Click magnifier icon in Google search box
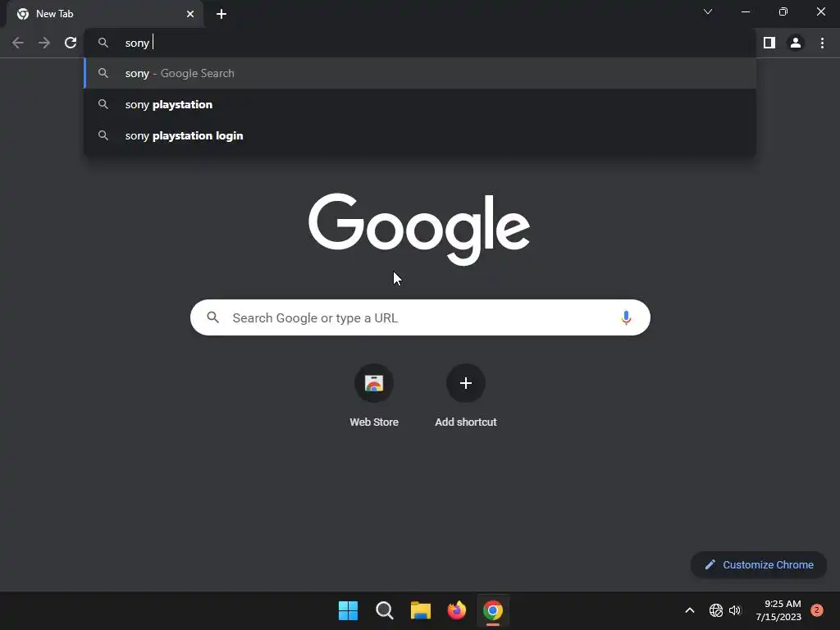The height and width of the screenshot is (630, 840). 212,317
